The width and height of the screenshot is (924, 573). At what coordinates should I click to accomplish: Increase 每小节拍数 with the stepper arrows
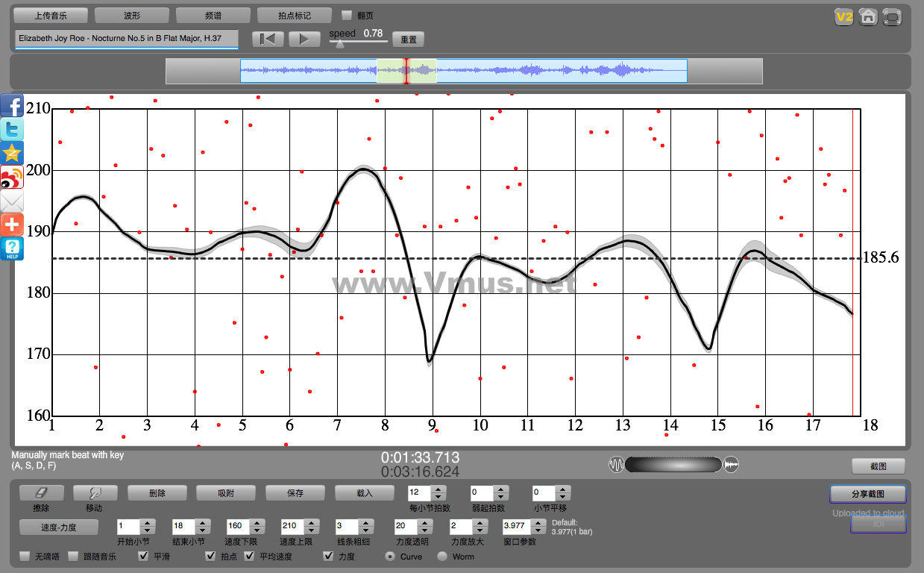439,489
